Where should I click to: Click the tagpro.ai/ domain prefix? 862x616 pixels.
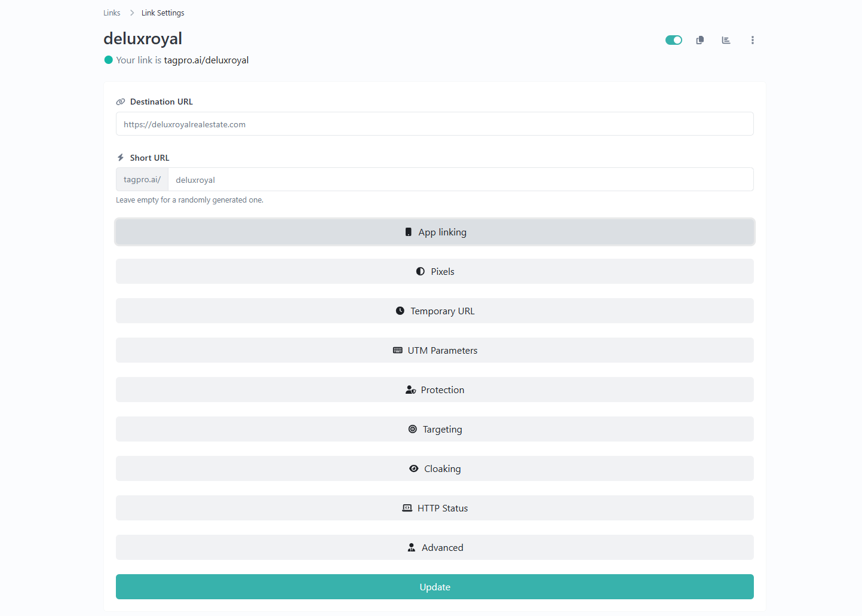(142, 179)
